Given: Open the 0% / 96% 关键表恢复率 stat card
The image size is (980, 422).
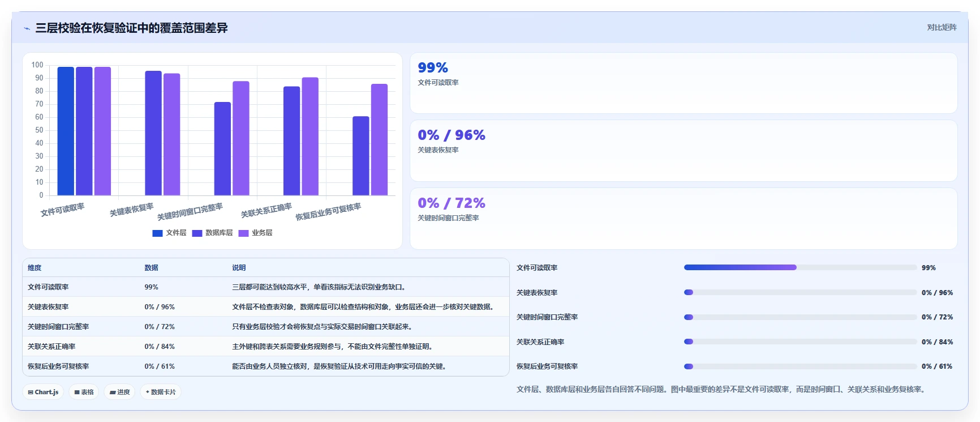Looking at the screenshot, I should (x=684, y=151).
